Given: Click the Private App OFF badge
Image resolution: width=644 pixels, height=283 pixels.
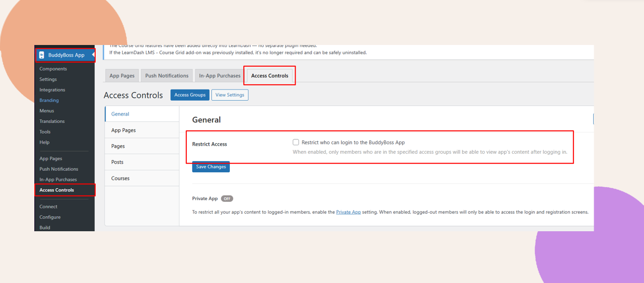Looking at the screenshot, I should pos(227,199).
